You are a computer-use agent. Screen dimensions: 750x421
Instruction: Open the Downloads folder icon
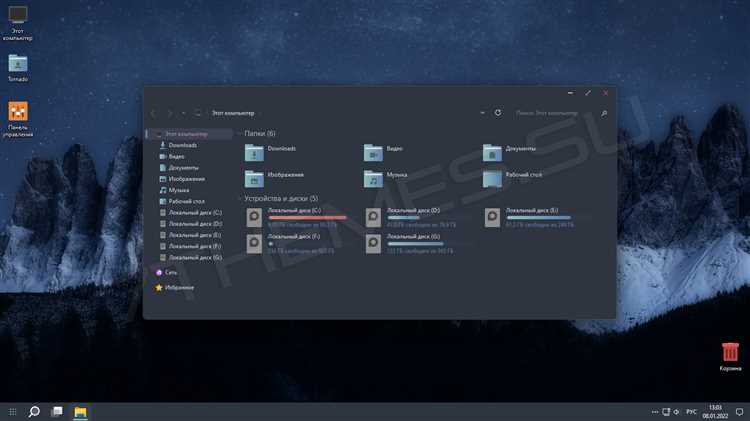(x=254, y=153)
